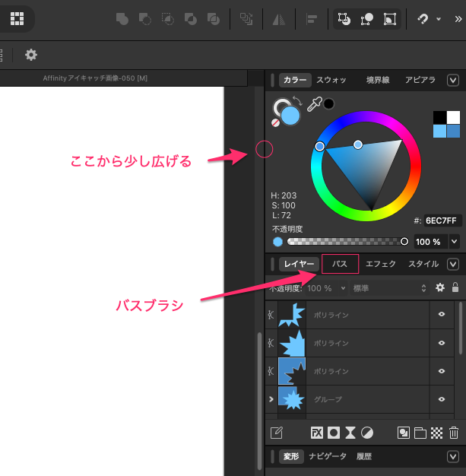Click the gear icon in context toolbar

31,55
